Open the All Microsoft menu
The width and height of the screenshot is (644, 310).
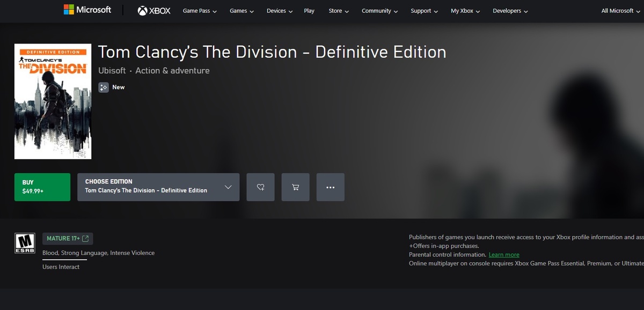coord(621,11)
